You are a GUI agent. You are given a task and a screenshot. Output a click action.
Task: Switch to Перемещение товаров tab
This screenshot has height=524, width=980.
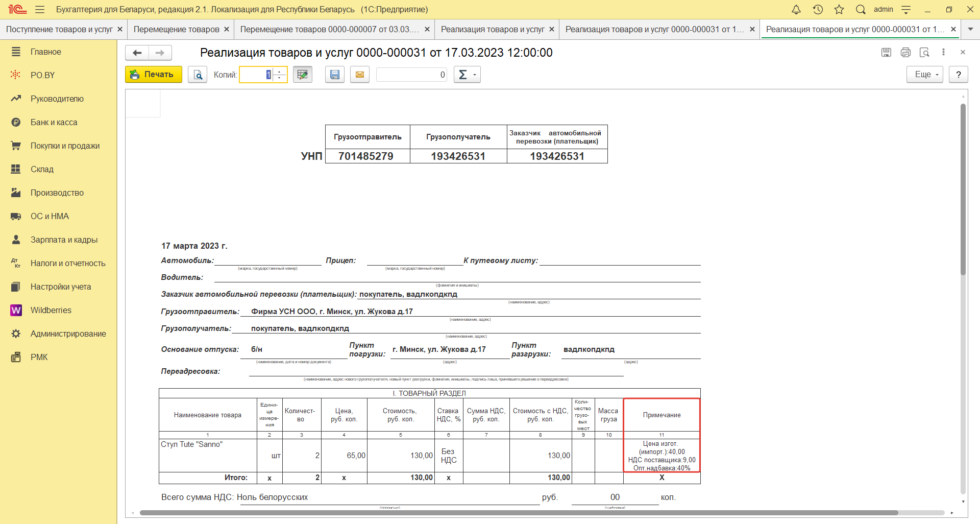click(176, 29)
